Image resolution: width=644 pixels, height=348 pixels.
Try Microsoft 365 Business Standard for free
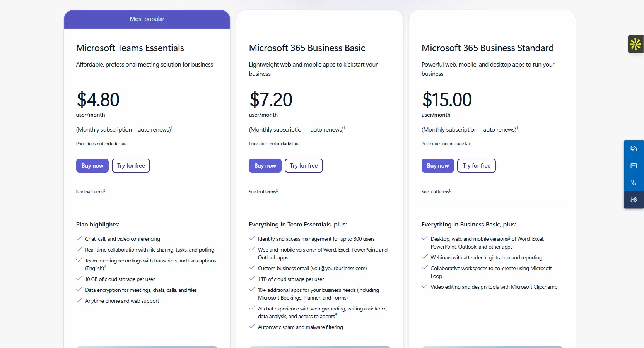[476, 166]
